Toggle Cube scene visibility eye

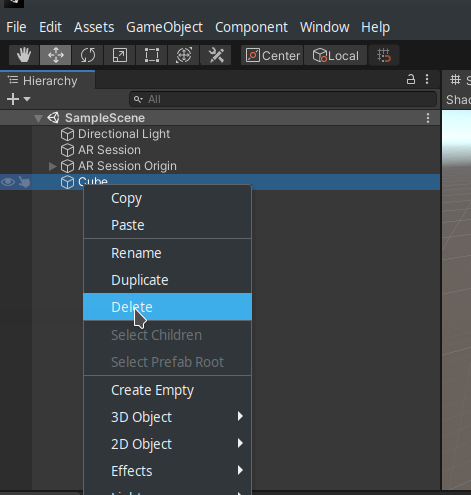pos(8,182)
